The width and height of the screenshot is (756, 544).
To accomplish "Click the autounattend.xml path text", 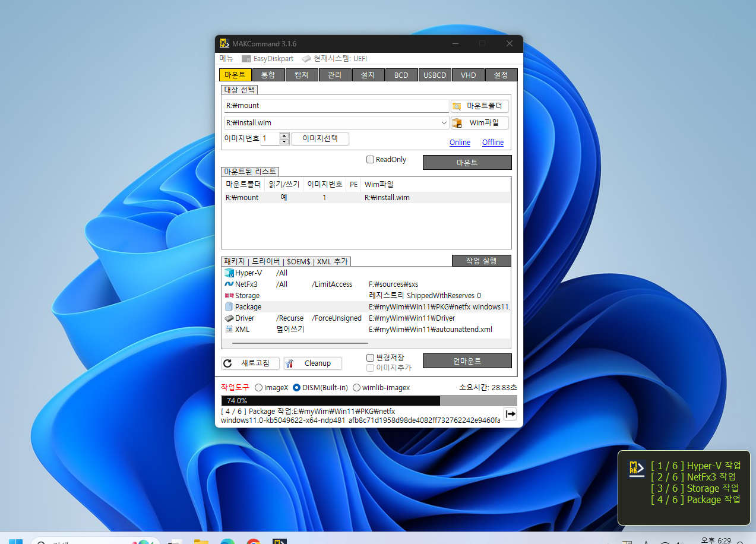I will (431, 330).
